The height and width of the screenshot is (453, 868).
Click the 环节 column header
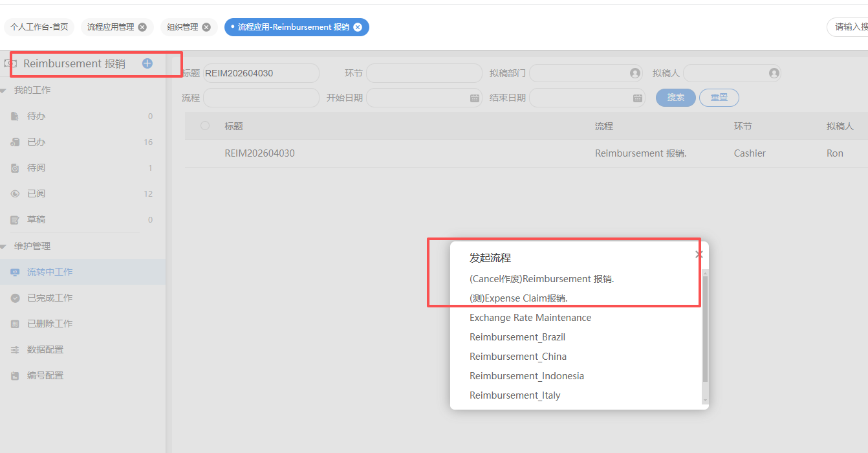tap(743, 126)
